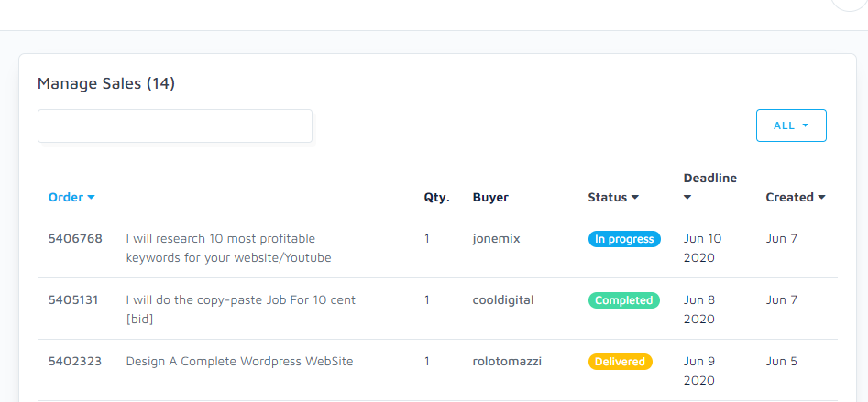View buyer jonemix's profile
The height and width of the screenshot is (402, 868).
[x=496, y=239]
